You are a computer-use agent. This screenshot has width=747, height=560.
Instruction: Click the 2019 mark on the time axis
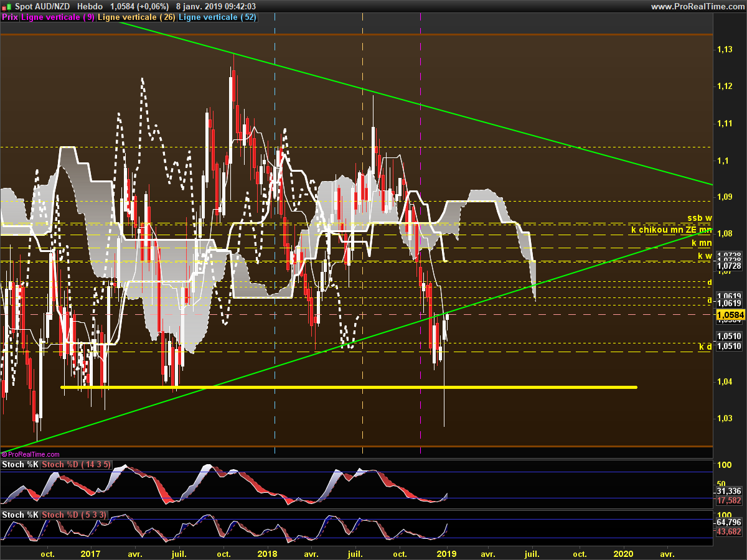tap(447, 553)
